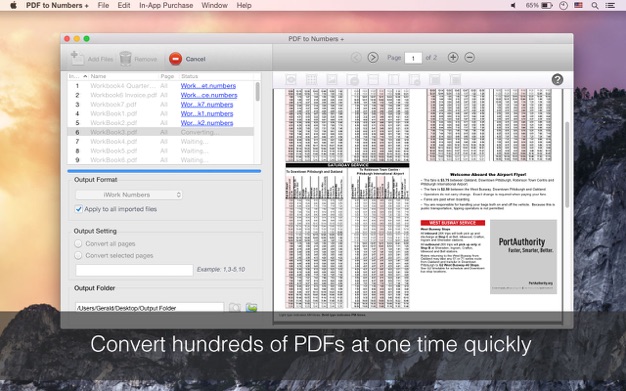Open the In-App Purchase menu
Image resolution: width=626 pixels, height=391 pixels.
166,5
